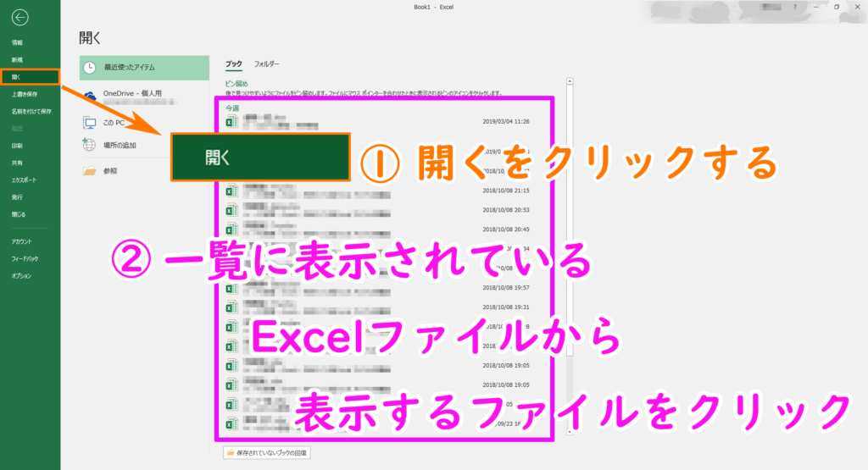Click 閉じる in the sidebar
This screenshot has height=470, width=868.
pos(19,214)
